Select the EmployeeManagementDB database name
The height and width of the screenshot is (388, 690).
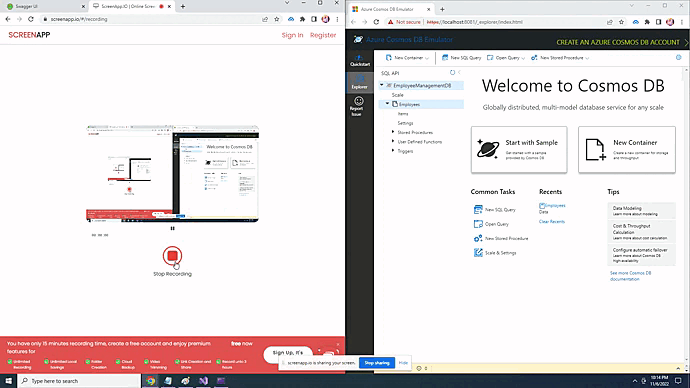(x=422, y=85)
